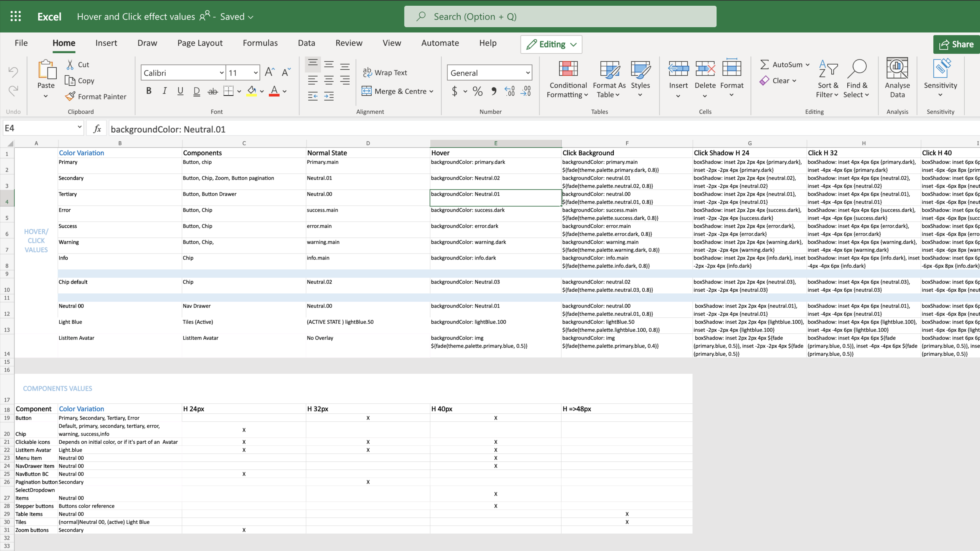
Task: Click the Home ribbon tab
Action: 63,42
